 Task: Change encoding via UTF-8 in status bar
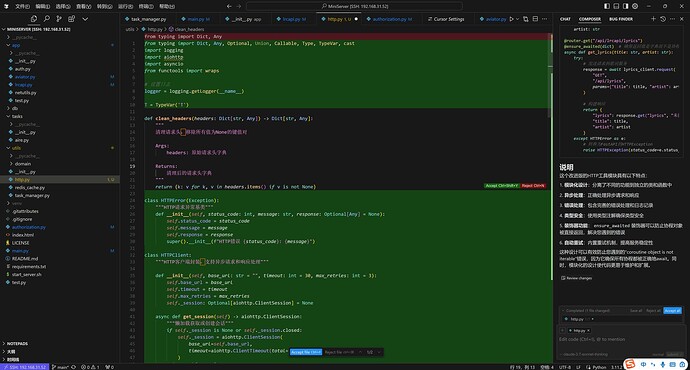[x=565, y=367]
